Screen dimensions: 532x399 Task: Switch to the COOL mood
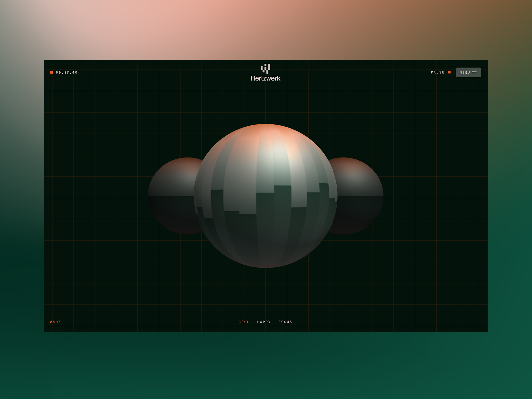pyautogui.click(x=244, y=322)
